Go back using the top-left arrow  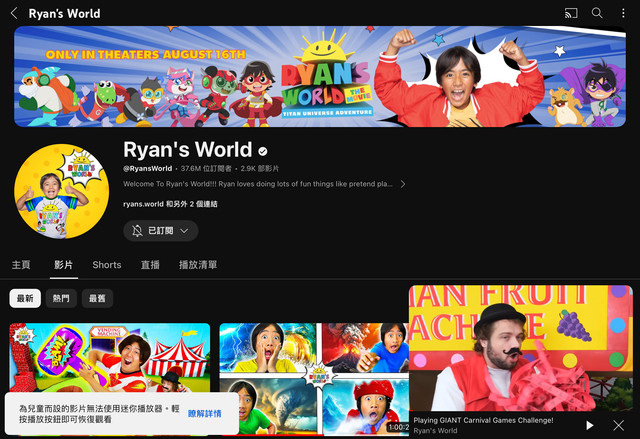14,13
